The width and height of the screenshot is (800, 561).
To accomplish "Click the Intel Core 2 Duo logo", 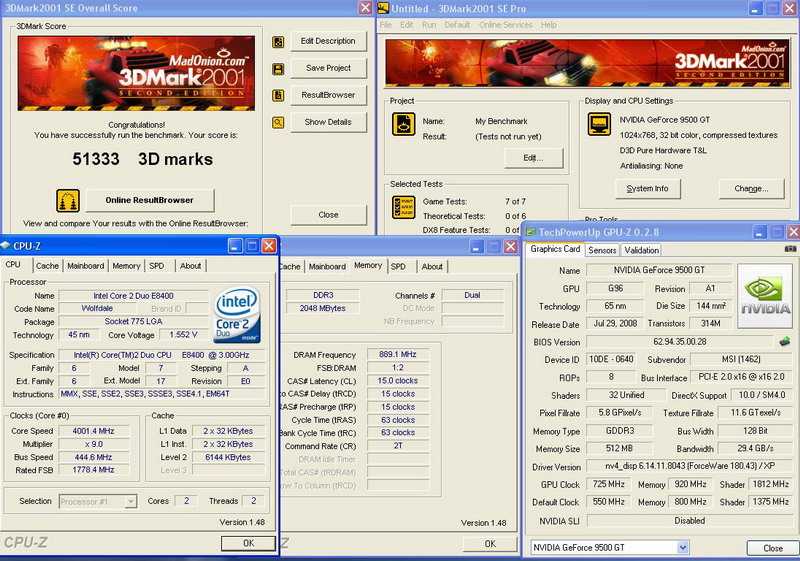I will click(x=237, y=314).
